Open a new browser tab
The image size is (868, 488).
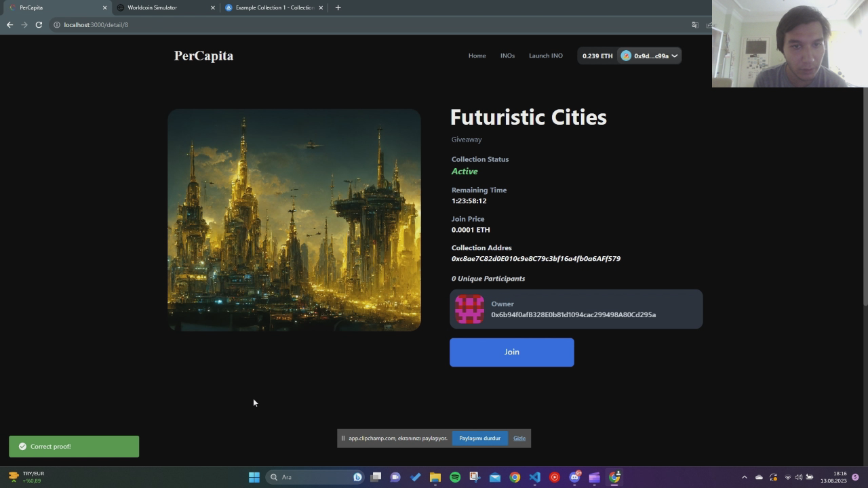[x=338, y=7]
